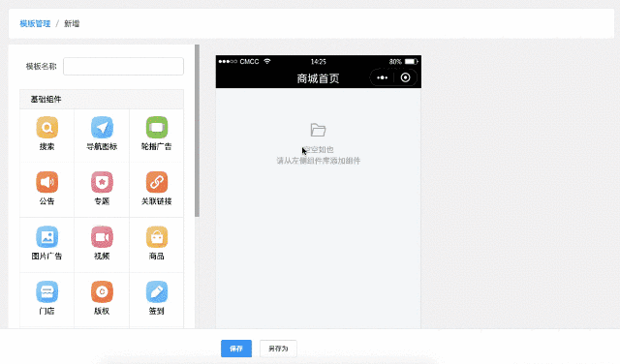Click the 14:25 time in status bar
Viewport: 620px width, 364px height.
(x=319, y=61)
